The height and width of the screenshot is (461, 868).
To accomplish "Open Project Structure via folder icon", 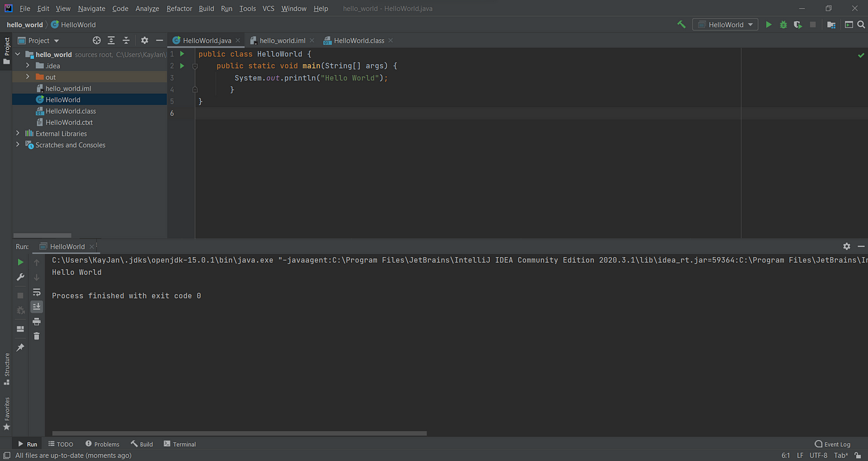I will 831,25.
